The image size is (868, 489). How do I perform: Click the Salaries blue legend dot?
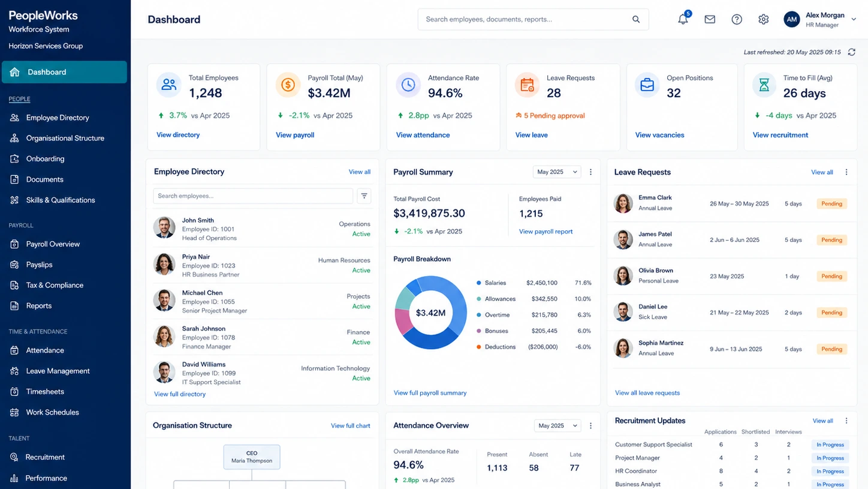[479, 283]
